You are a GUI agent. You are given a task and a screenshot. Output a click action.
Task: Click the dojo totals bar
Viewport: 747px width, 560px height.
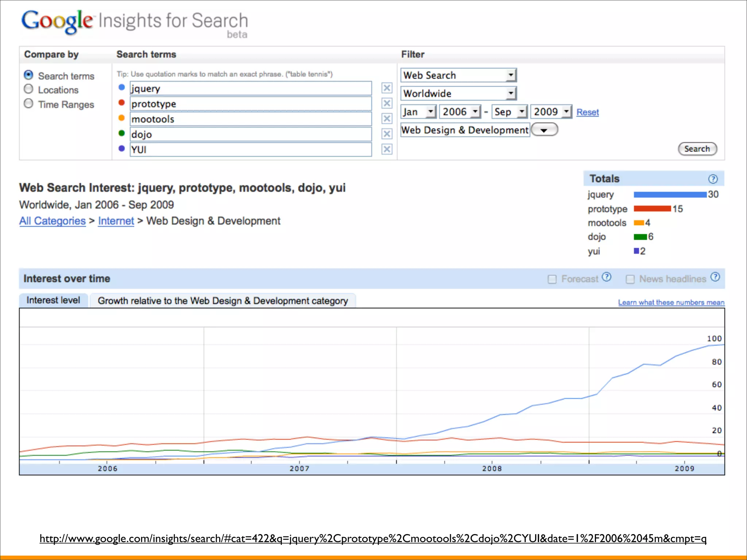pyautogui.click(x=640, y=237)
